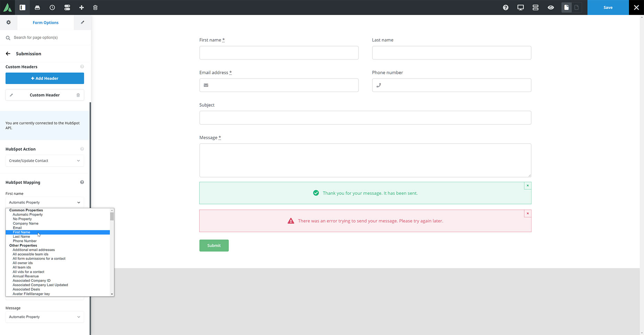
Task: Save the form with Save button
Action: 608,7
